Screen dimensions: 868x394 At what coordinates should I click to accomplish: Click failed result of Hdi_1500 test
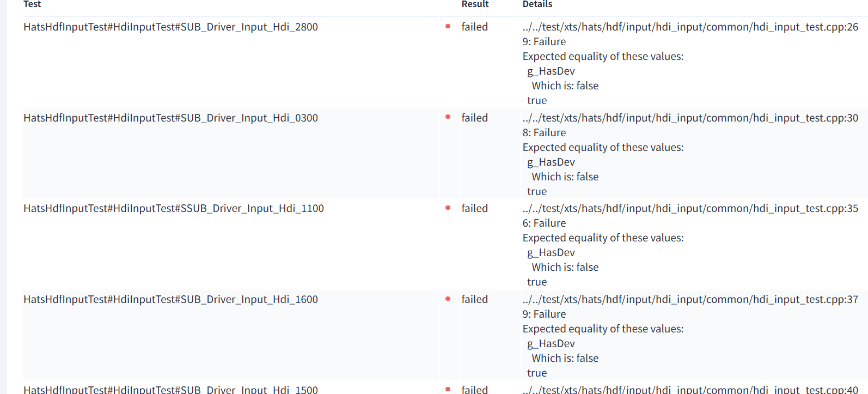tap(474, 389)
